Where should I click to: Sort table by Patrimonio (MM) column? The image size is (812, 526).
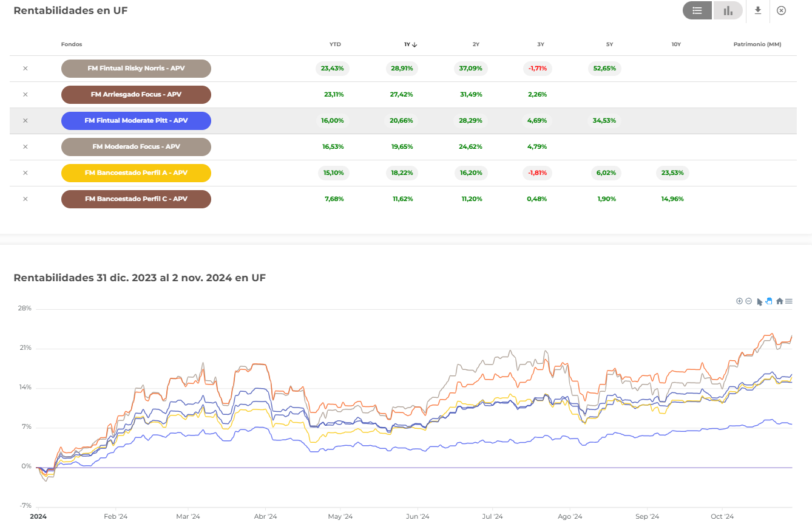(x=757, y=44)
